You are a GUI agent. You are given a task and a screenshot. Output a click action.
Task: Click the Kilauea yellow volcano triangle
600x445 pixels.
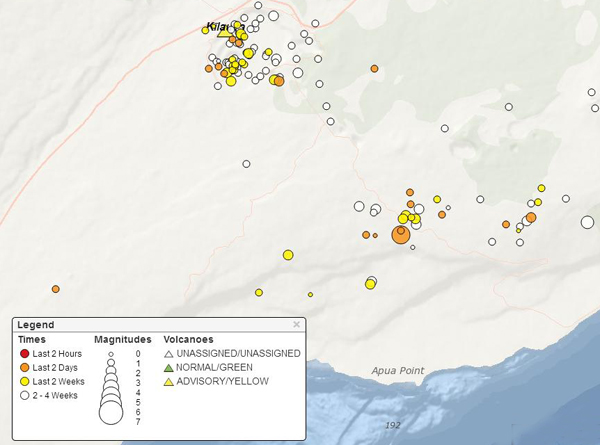[224, 34]
